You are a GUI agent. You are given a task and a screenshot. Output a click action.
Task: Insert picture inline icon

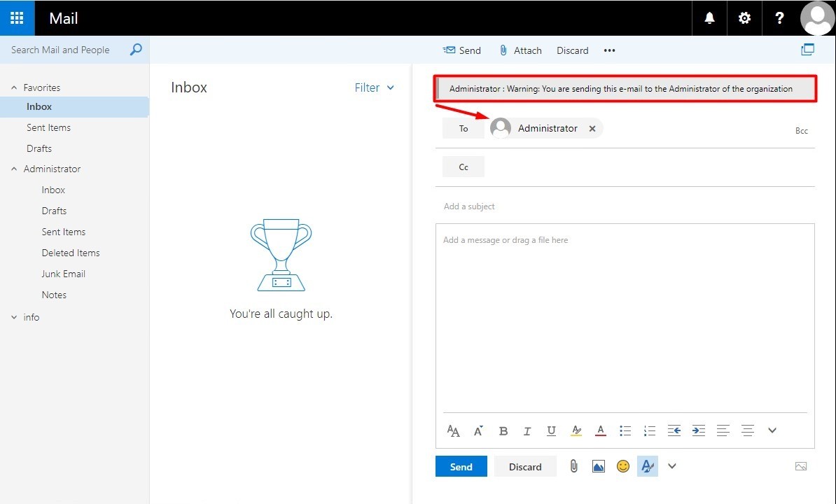point(598,467)
